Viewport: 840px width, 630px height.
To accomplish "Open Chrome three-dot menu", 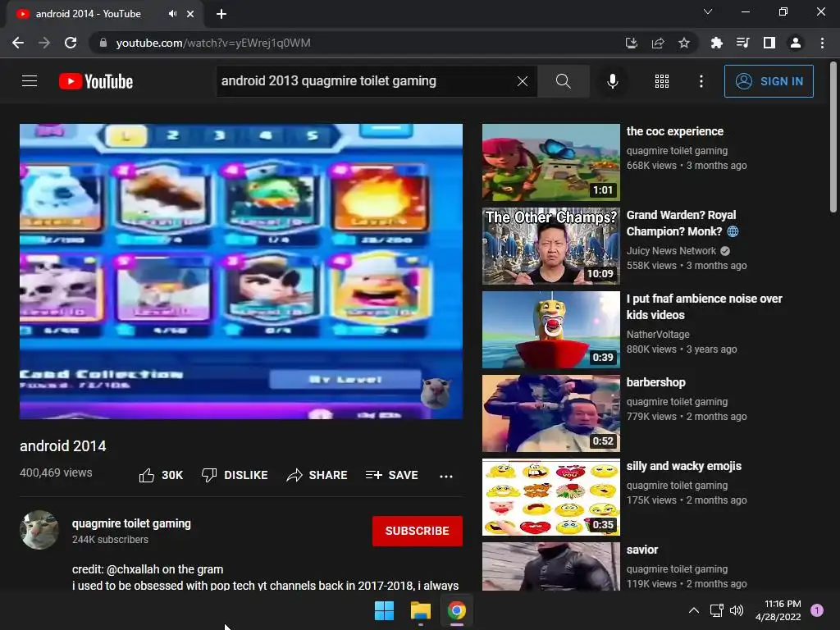I will click(x=822, y=43).
